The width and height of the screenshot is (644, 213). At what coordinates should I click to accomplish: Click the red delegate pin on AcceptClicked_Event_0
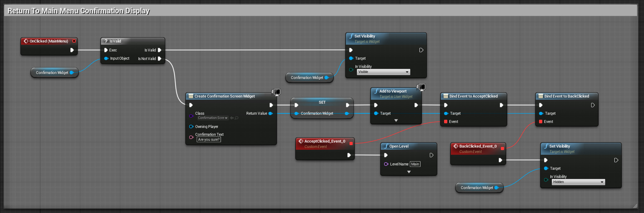pos(351,143)
